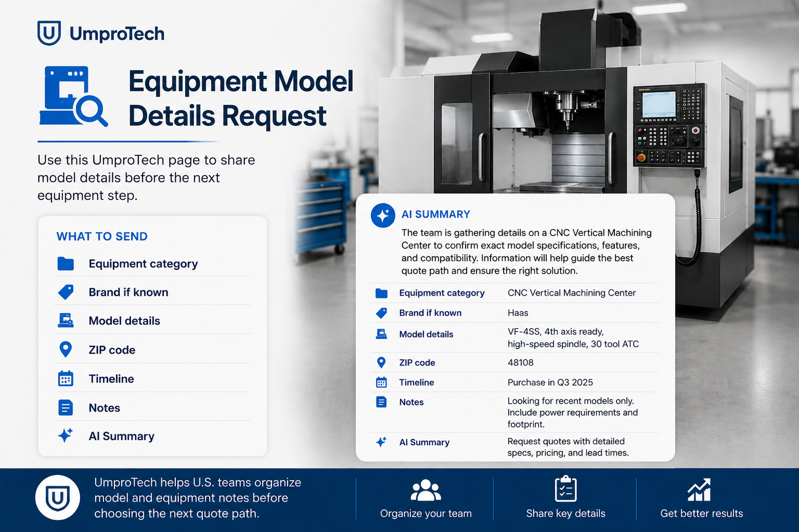Click the folder icon in the summary table
The width and height of the screenshot is (799, 532).
(x=382, y=293)
